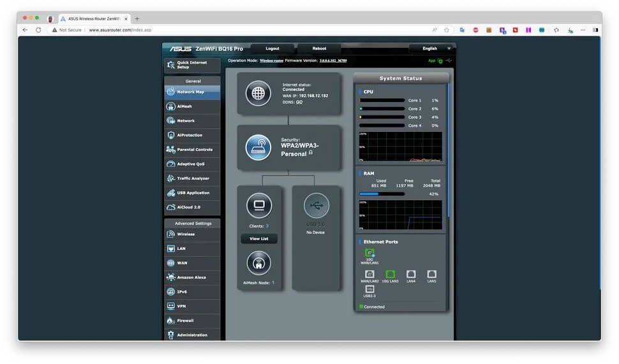Click the WPA2/WPA3-Personal security text

(299, 150)
